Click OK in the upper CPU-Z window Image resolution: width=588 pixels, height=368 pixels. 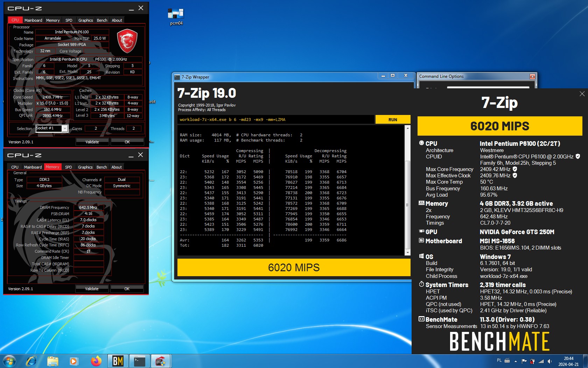point(127,142)
